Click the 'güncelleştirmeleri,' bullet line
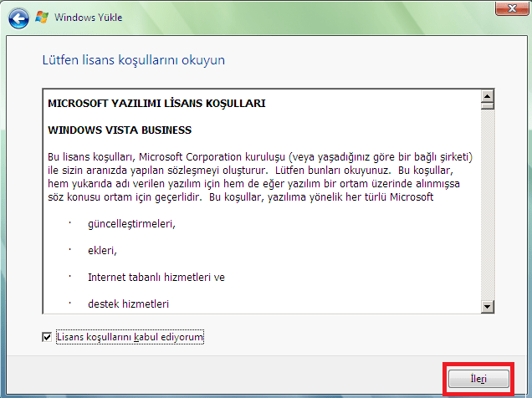This screenshot has width=532, height=398. 131,224
